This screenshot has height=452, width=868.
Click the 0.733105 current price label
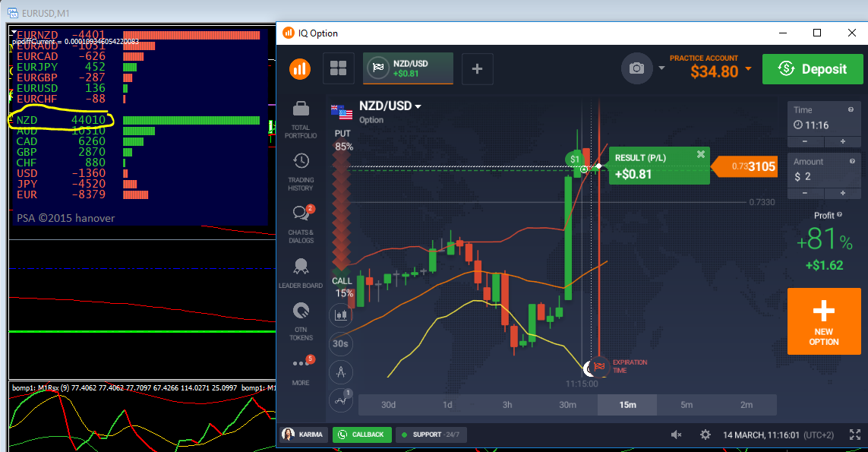click(x=745, y=166)
